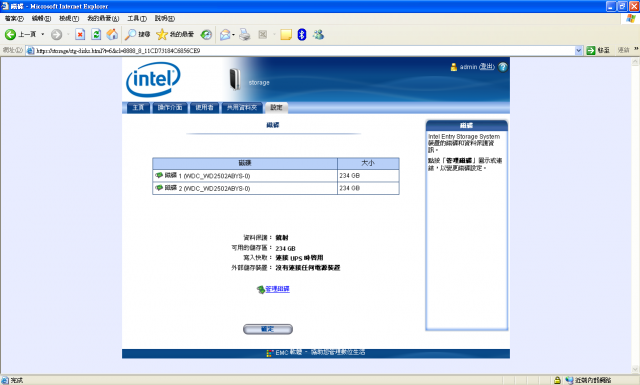Open the 編輯(E) Edit menu

click(41, 18)
